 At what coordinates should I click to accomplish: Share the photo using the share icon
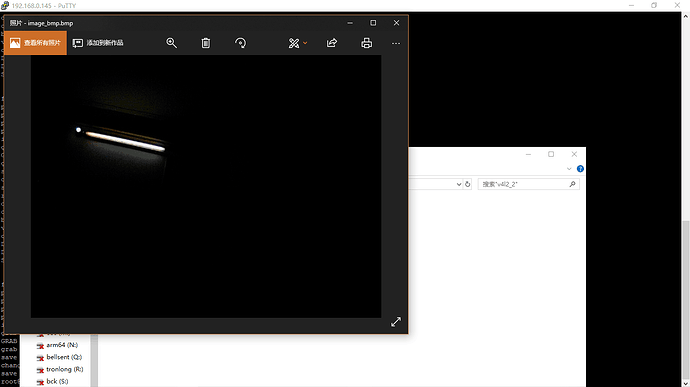(x=332, y=43)
